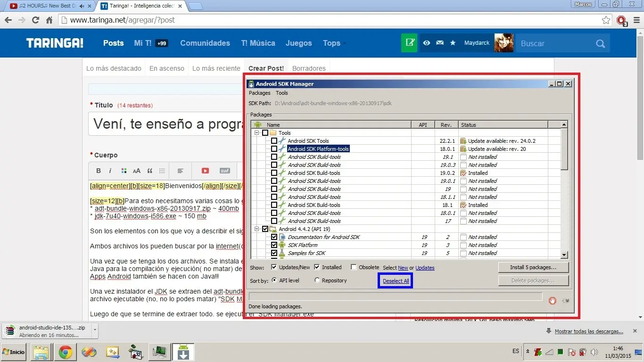
Task: Check the Android SDK Platform-tools checkbox
Action: [274, 149]
